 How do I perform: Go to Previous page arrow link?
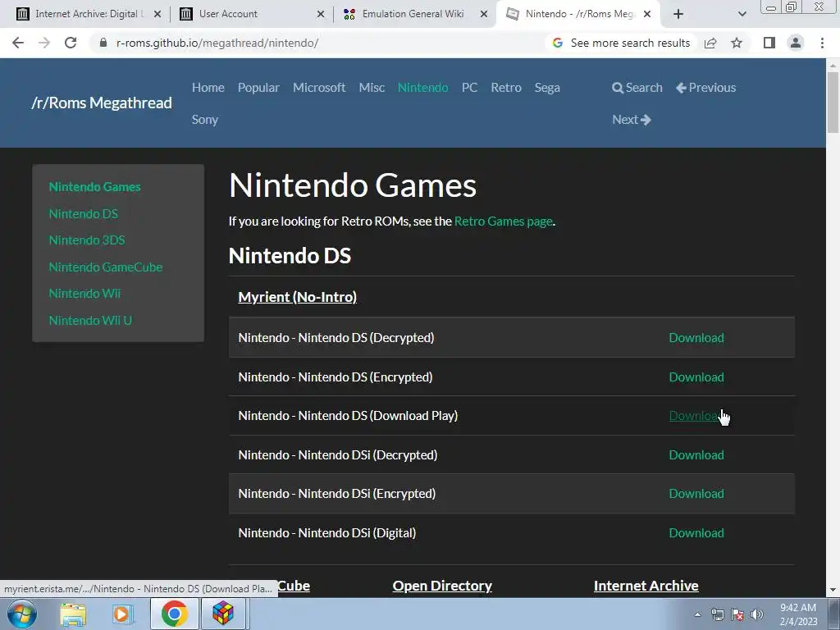coord(705,87)
